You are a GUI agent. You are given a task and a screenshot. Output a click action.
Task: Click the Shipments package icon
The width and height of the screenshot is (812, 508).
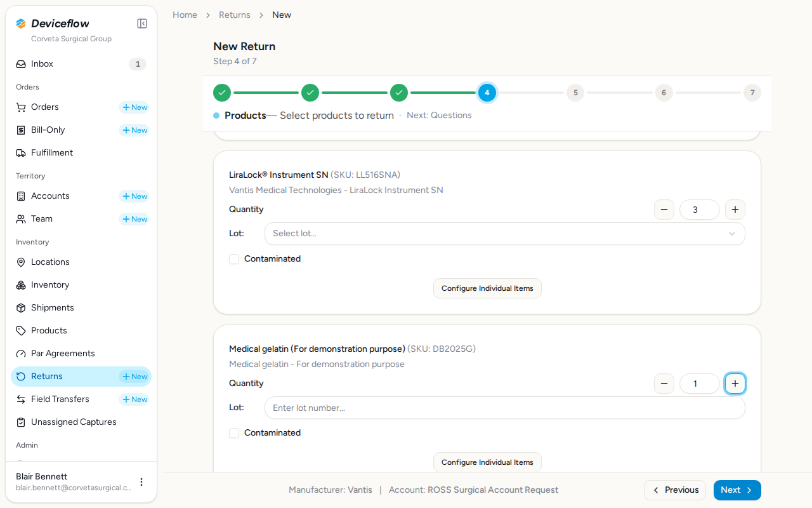click(x=21, y=308)
